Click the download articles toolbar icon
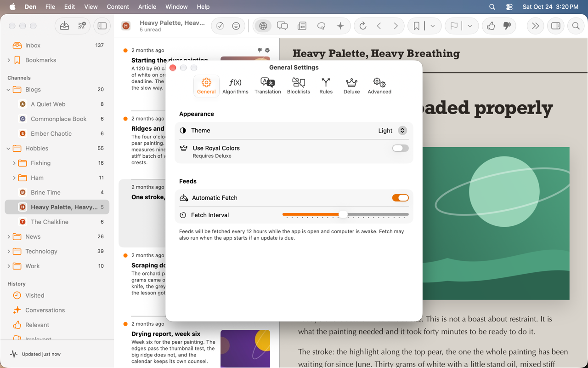This screenshot has height=368, width=588. point(65,26)
